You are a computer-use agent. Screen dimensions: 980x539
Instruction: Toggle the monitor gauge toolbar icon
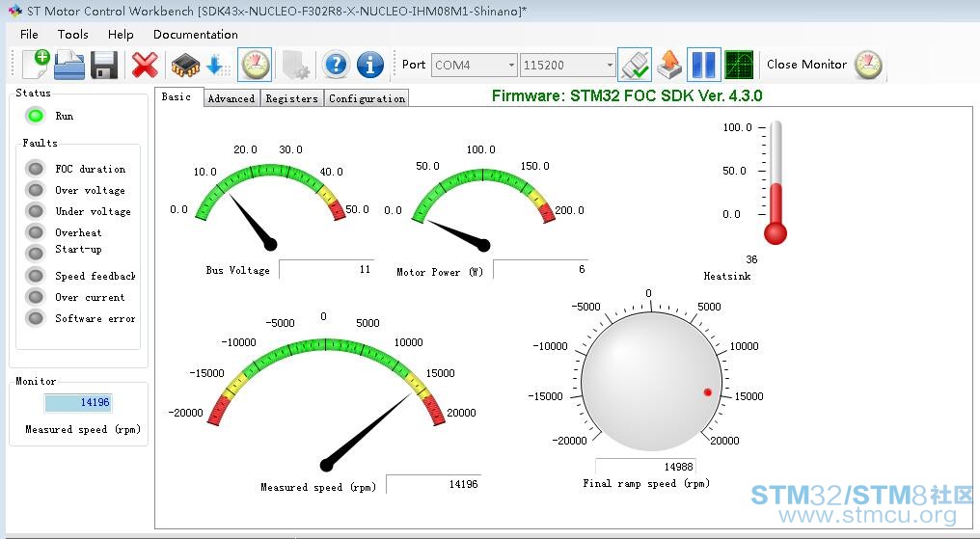point(255,65)
